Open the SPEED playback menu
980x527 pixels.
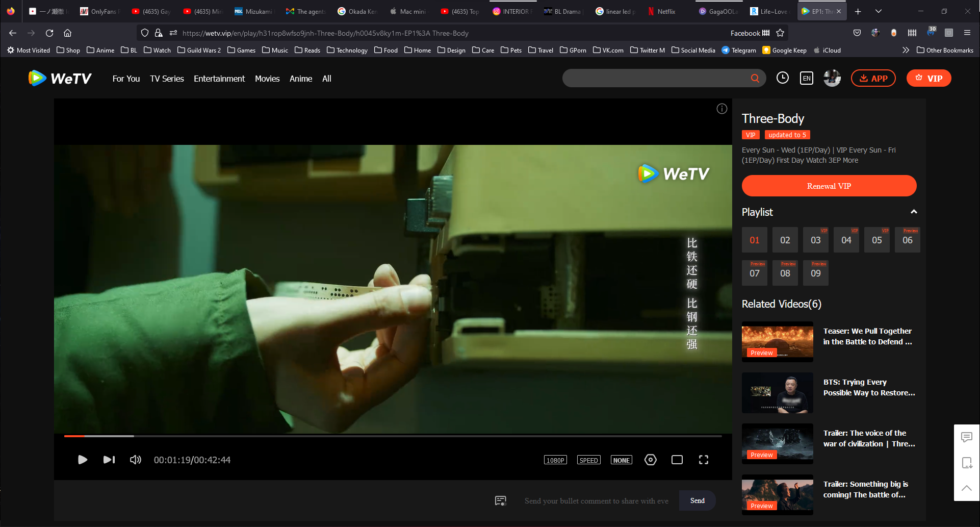pos(588,460)
